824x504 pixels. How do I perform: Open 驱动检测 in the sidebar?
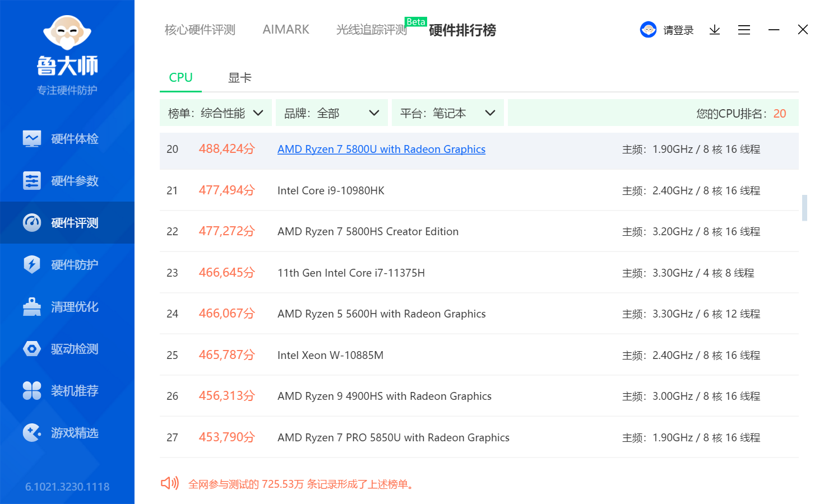[x=67, y=348]
